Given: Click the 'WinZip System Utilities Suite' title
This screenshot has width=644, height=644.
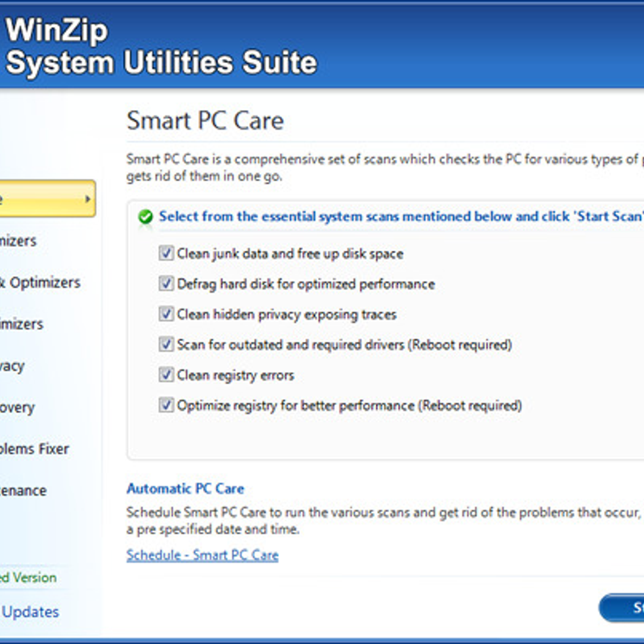Looking at the screenshot, I should coord(161,46).
